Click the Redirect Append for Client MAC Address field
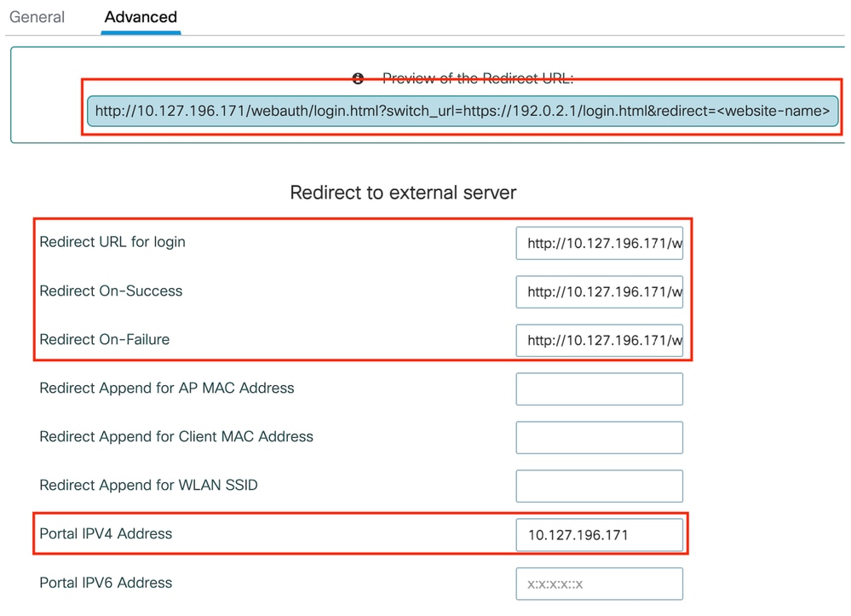Screen dimensions: 851x616 click(x=599, y=437)
